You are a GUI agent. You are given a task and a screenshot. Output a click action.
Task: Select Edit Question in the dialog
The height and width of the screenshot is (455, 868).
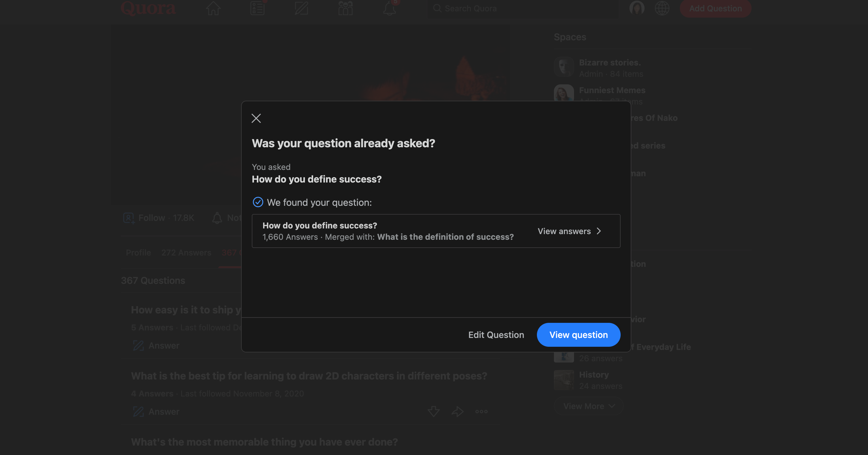496,334
